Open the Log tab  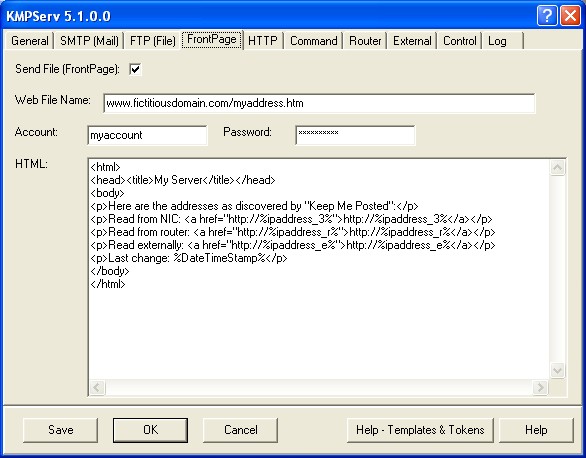click(x=503, y=41)
